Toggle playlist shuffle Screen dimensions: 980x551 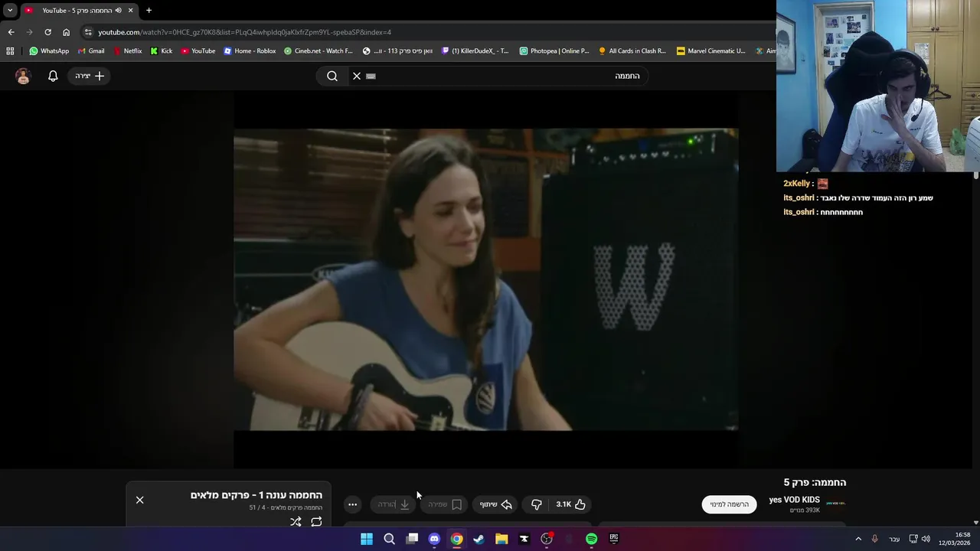pos(296,522)
